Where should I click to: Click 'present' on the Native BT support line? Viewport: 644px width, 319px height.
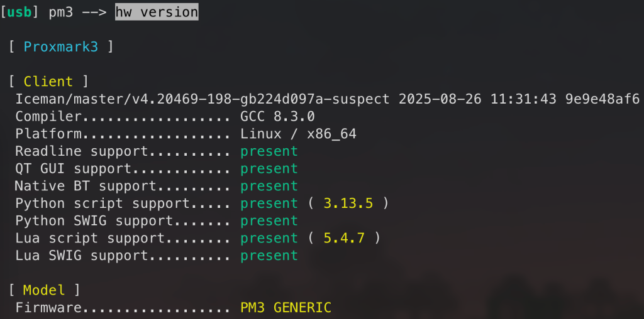coord(269,186)
